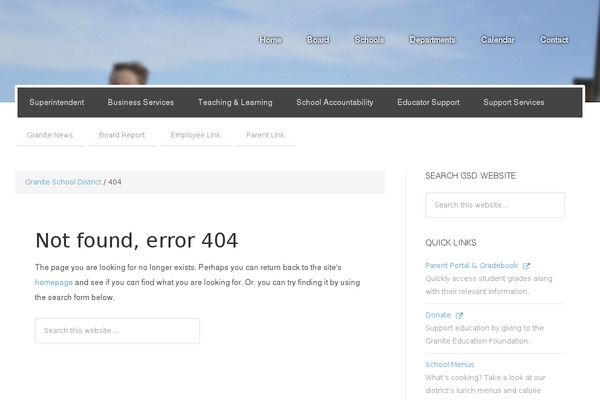
Task: Click the 'What's cooking?' menu description text
Action: click(485, 384)
